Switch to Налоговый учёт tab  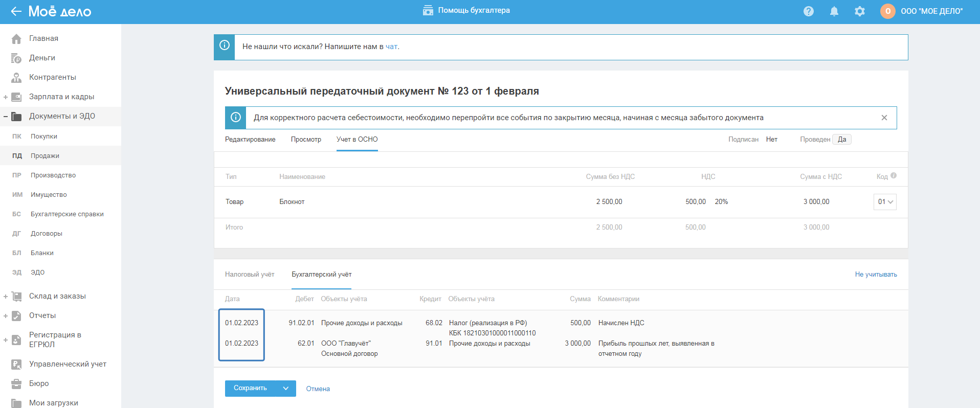[250, 275]
